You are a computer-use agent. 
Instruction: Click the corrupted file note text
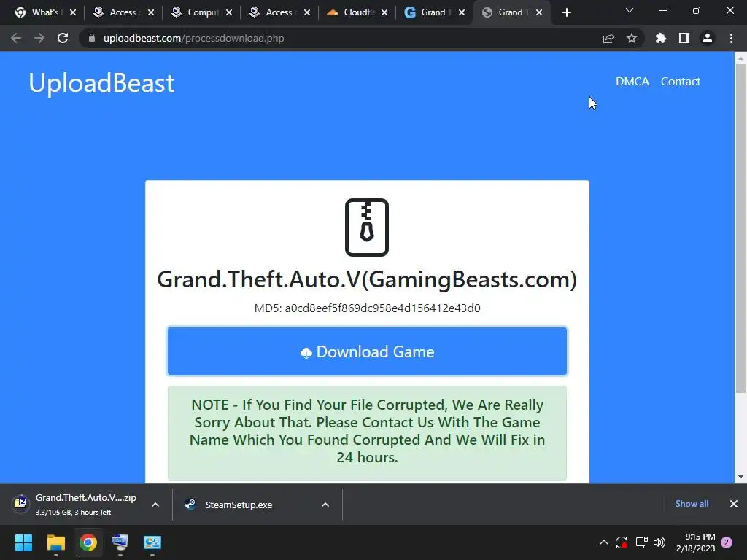coord(367,431)
